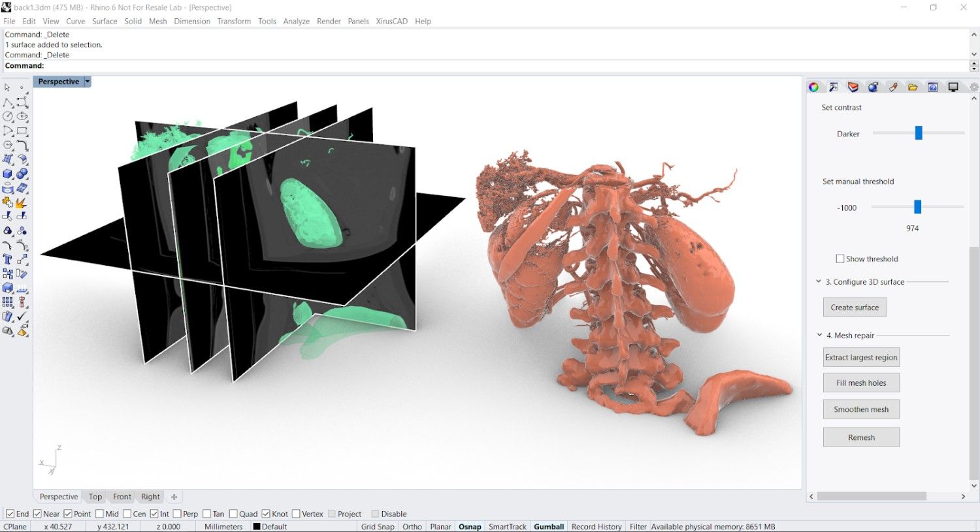This screenshot has height=532, width=980.
Task: Open the display monitor panel tab
Action: click(953, 86)
